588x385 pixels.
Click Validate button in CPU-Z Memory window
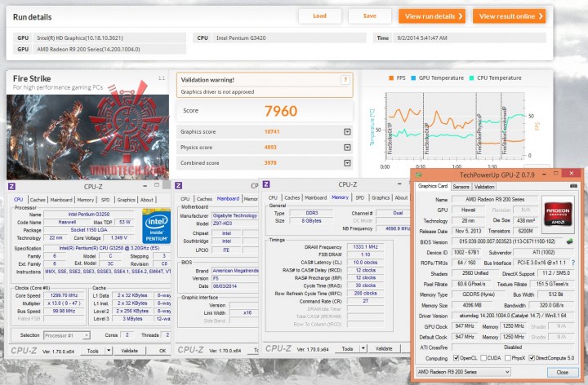coord(384,348)
